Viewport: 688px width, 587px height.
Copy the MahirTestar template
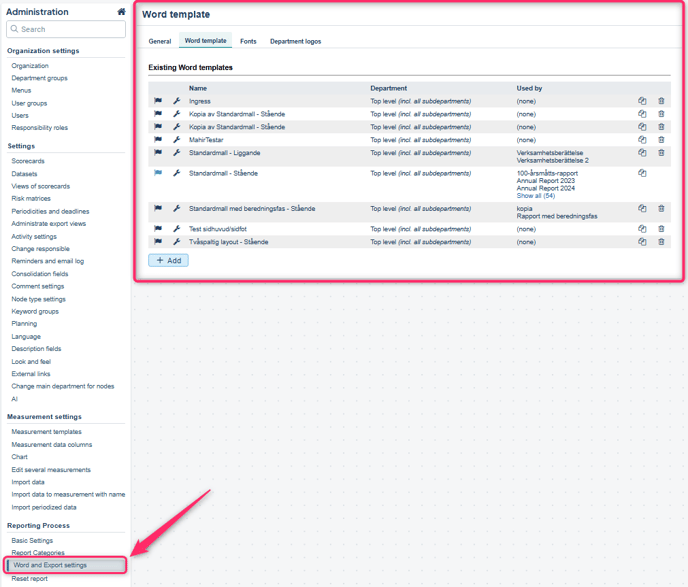[x=642, y=140]
